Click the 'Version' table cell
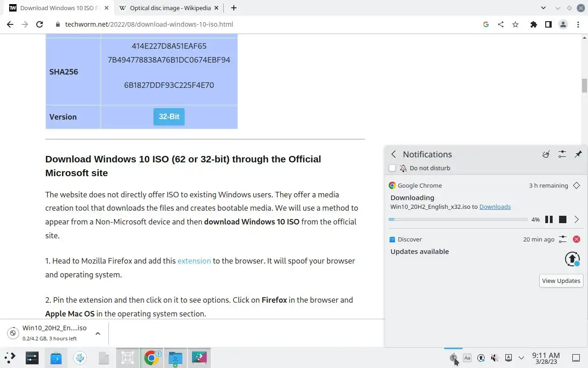 73,117
